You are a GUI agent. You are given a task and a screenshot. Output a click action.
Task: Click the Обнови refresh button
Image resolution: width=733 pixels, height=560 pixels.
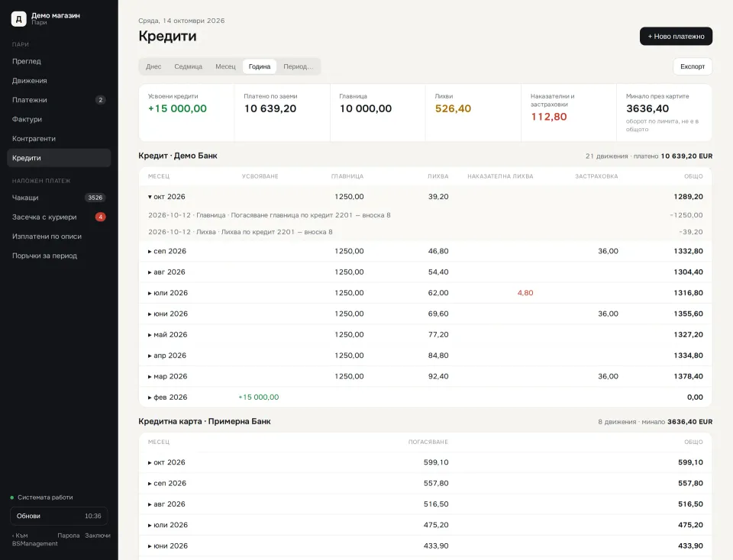59,516
